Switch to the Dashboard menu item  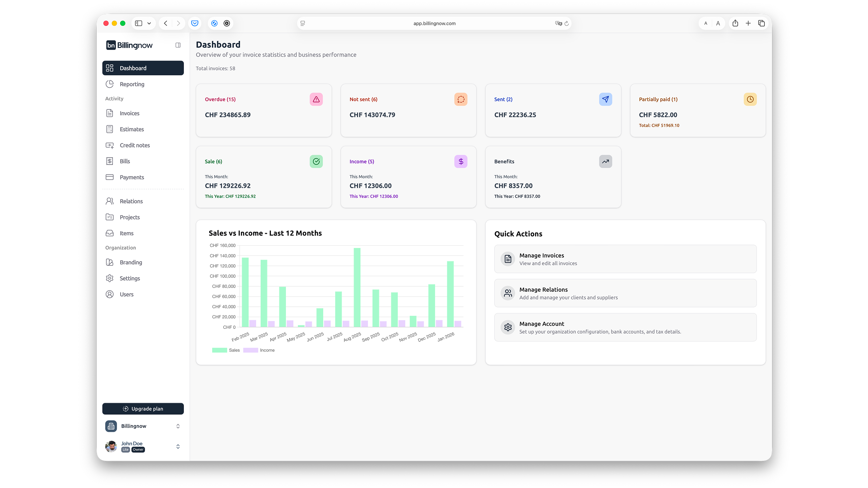(133, 68)
